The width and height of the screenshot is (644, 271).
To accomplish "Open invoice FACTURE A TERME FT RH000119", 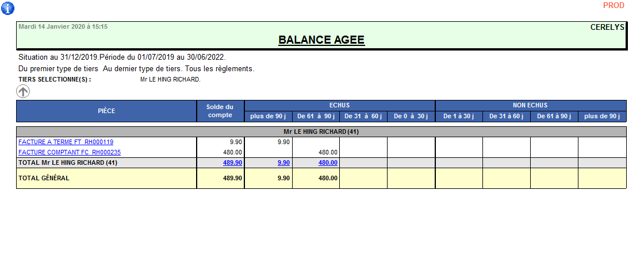I will click(x=66, y=142).
